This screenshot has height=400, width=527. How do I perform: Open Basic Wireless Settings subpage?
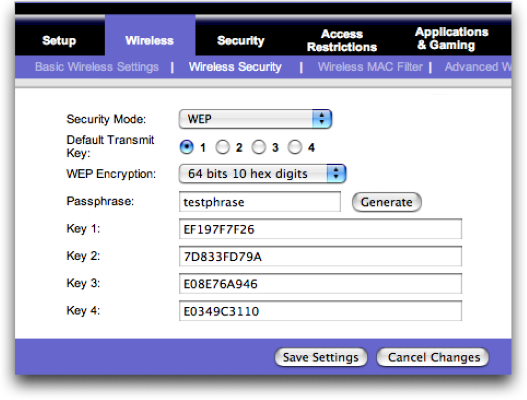pos(97,67)
